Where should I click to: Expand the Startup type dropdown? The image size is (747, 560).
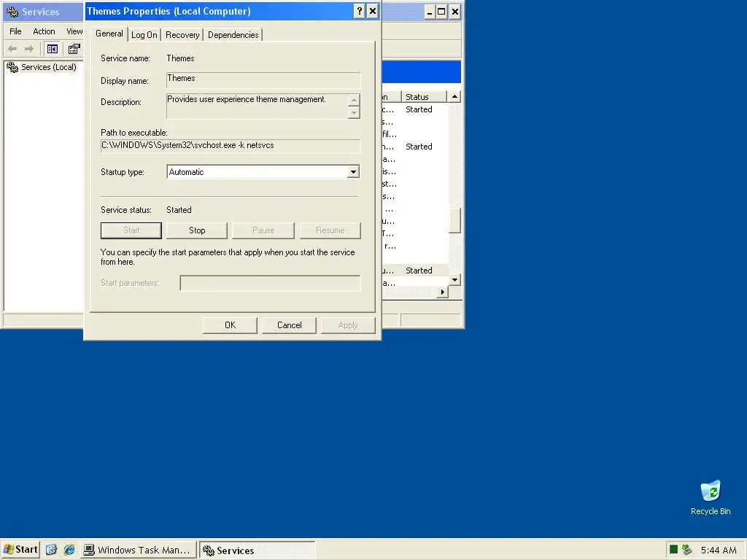pyautogui.click(x=353, y=172)
